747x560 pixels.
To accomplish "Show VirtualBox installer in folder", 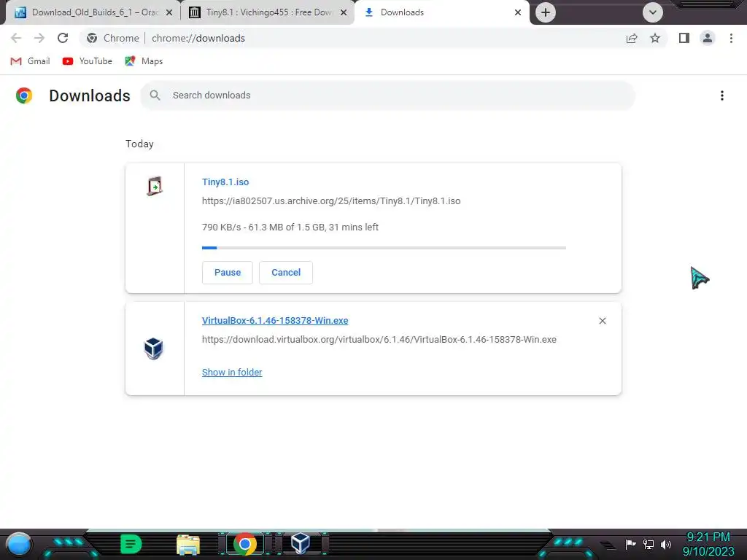I will [232, 373].
